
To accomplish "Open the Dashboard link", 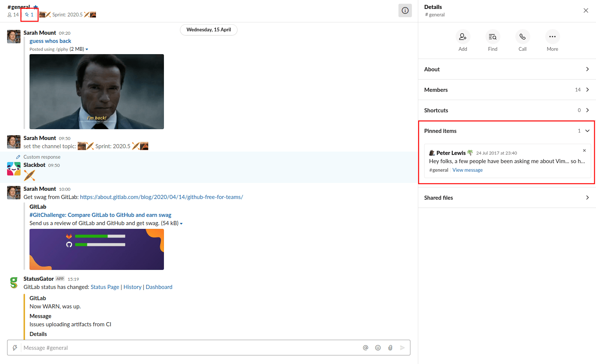I will (x=159, y=287).
